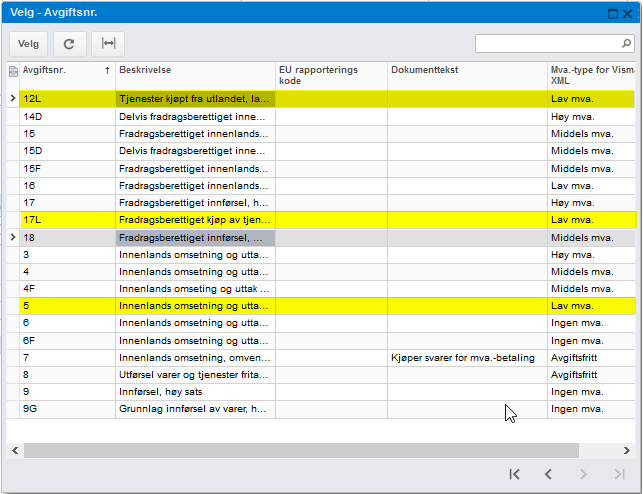Screen dimensions: 643x494
Task: Go to previous page of results
Action: (x=548, y=474)
